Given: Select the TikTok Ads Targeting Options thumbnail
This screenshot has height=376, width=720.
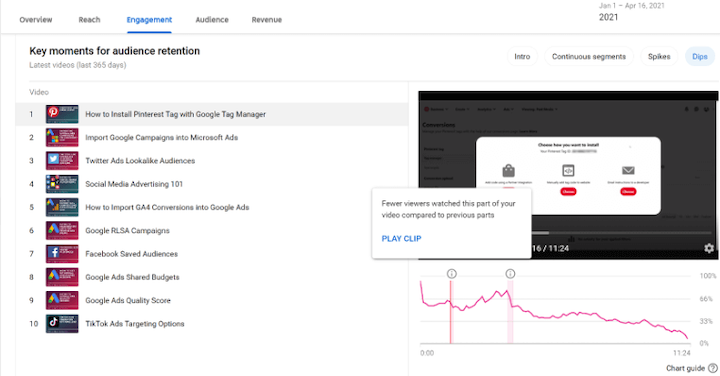Looking at the screenshot, I should [x=62, y=324].
